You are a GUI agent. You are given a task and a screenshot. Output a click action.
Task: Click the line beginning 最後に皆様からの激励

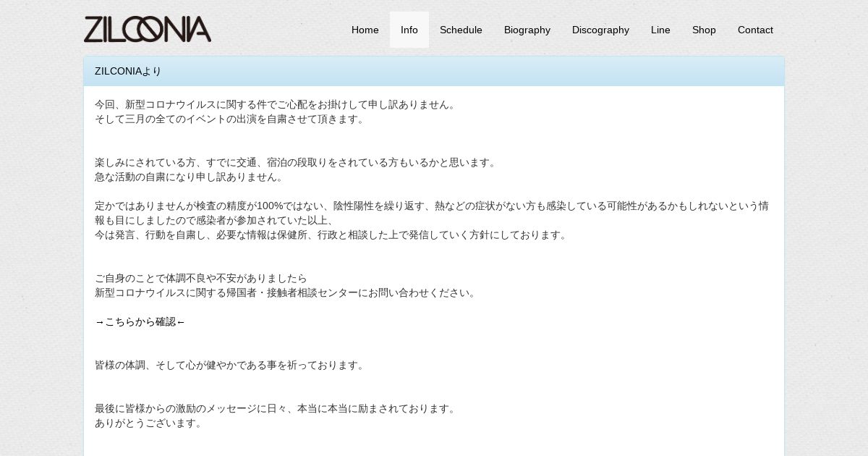(277, 408)
